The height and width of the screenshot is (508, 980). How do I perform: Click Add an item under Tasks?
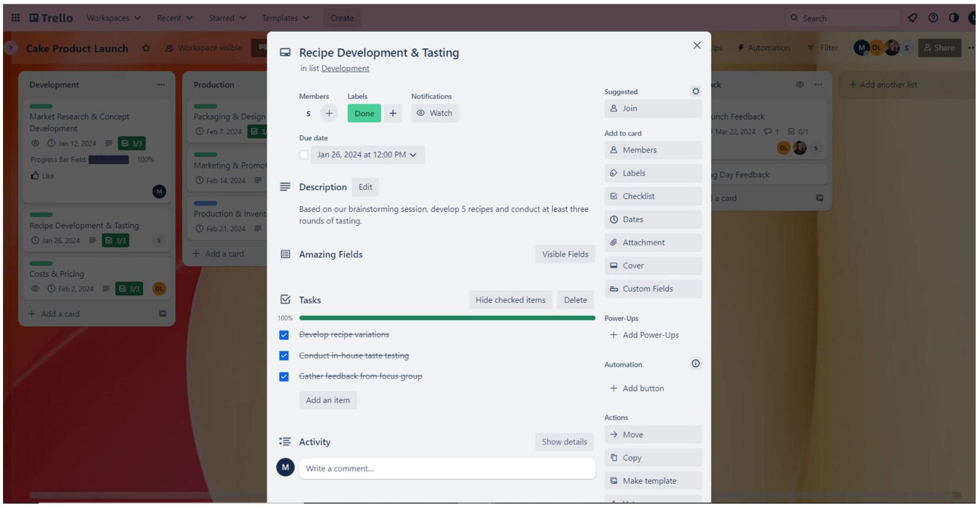(x=328, y=400)
